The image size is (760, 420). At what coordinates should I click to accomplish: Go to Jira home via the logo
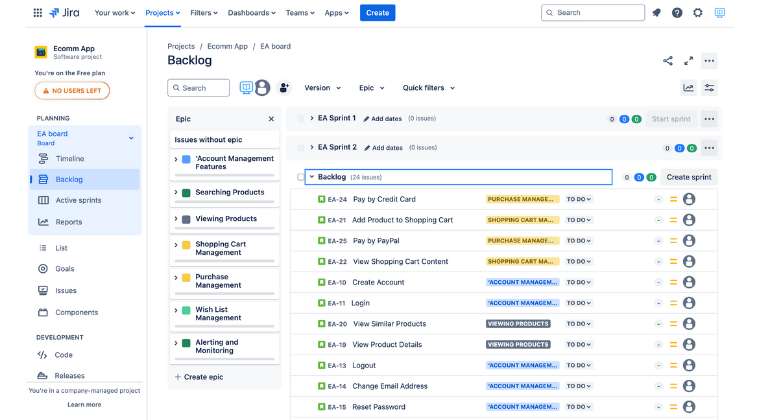[x=64, y=13]
